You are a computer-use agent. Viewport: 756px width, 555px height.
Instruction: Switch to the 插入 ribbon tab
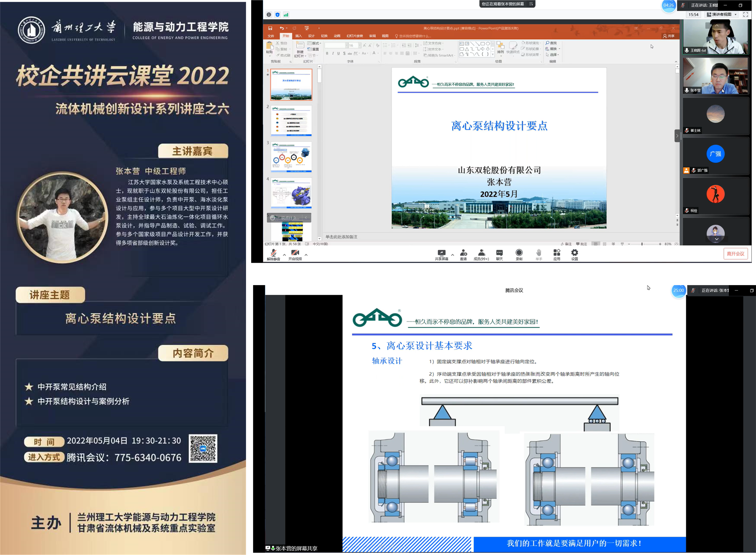coord(299,36)
